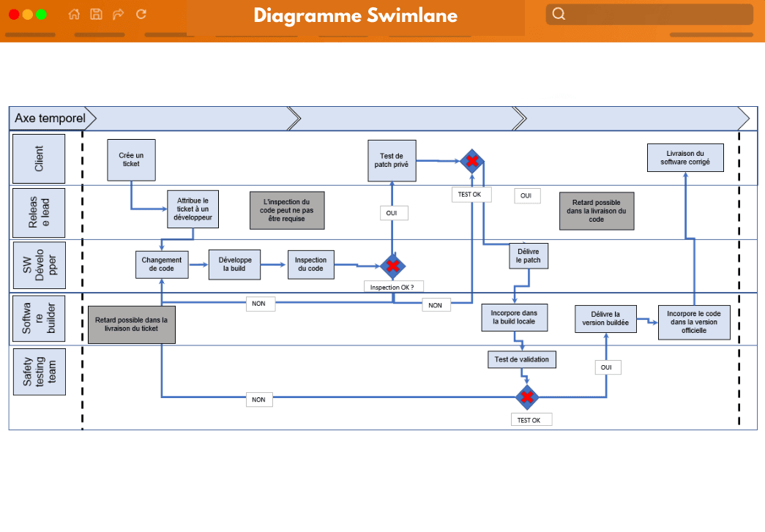Click the validation test decision diamond

pyautogui.click(x=528, y=398)
